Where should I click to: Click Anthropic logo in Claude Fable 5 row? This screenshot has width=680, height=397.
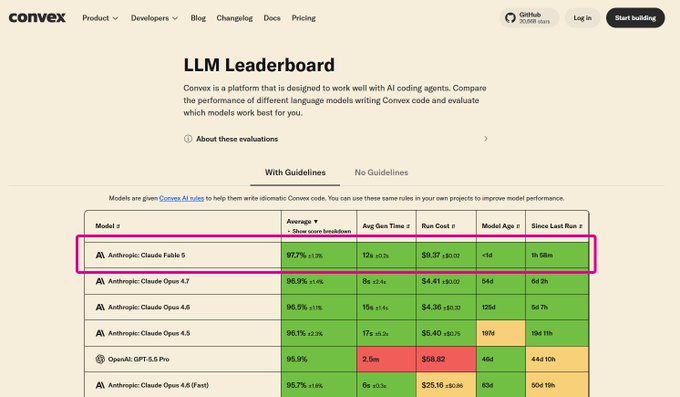point(100,255)
